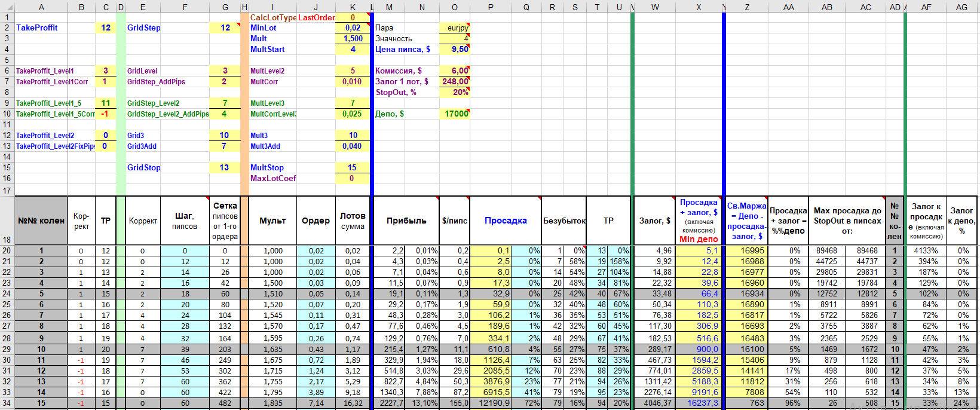This screenshot has height=410, width=980.
Task: Select the StopOut value 20%
Action: pos(455,92)
